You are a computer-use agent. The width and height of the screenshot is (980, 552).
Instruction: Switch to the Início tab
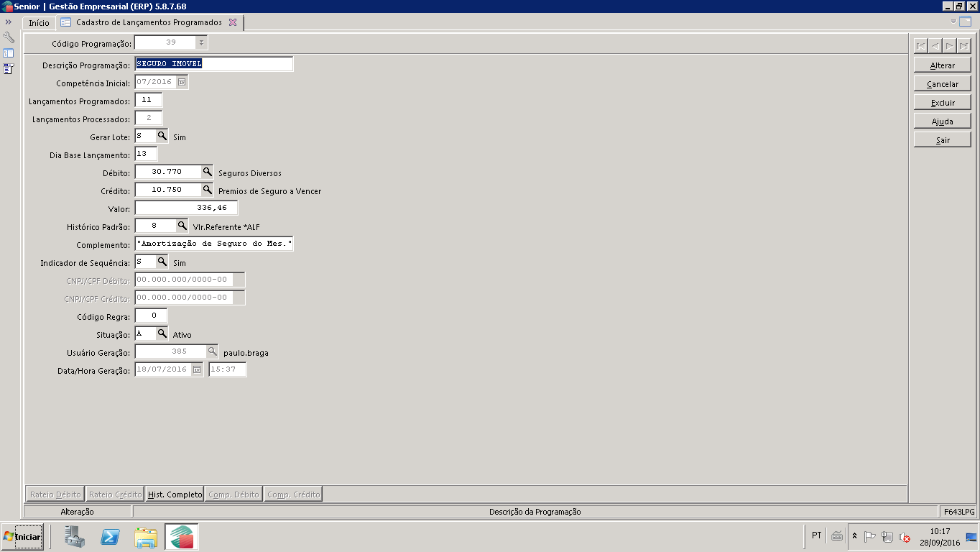click(x=40, y=23)
